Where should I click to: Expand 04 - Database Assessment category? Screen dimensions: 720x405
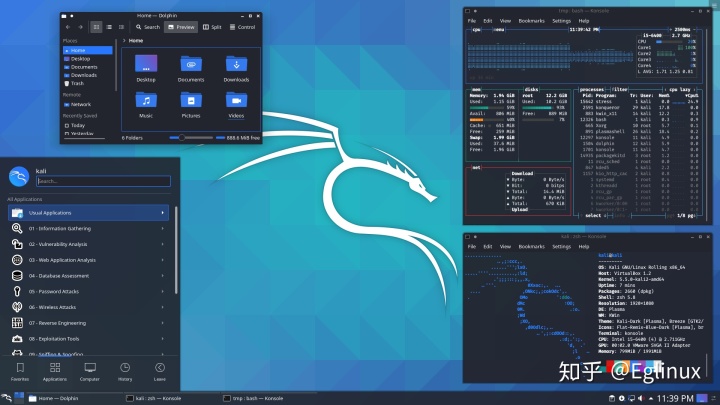pyautogui.click(x=88, y=276)
